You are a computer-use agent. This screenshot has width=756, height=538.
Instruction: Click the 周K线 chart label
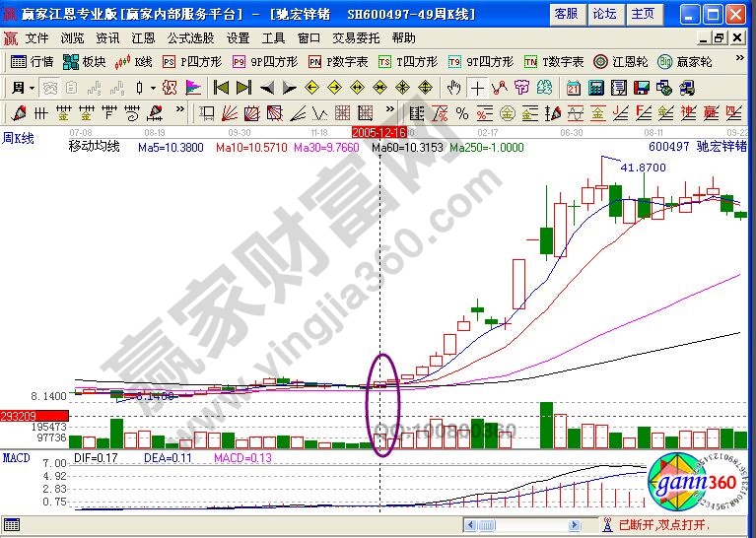(19, 138)
